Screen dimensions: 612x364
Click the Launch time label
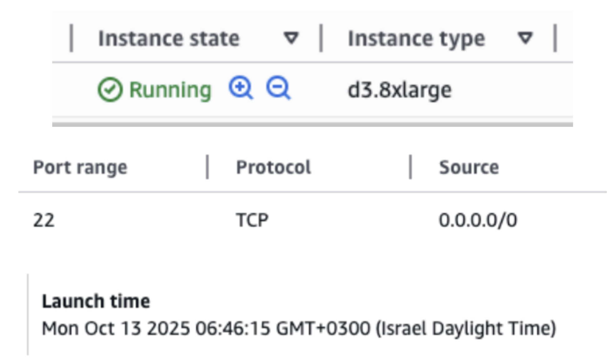point(96,301)
